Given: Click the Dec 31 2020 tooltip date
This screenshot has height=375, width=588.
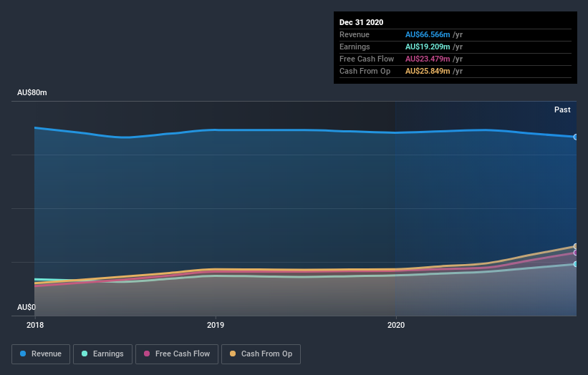Looking at the screenshot, I should [x=361, y=22].
